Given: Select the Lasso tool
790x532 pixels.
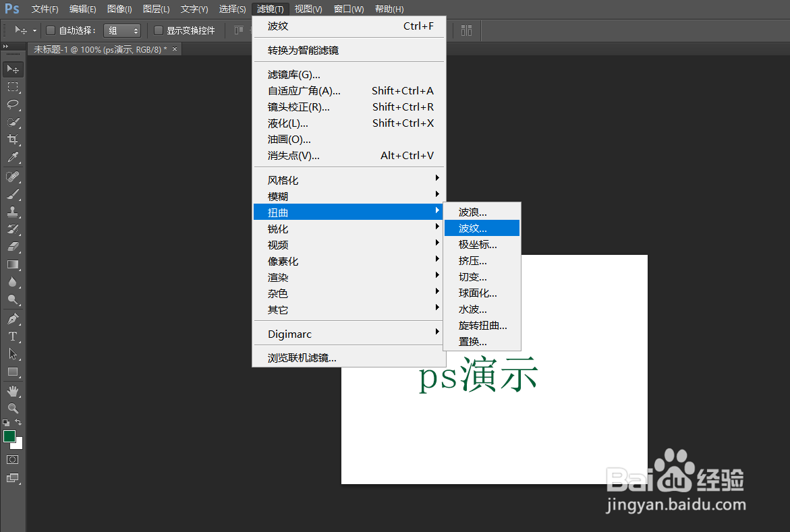Looking at the screenshot, I should coord(13,105).
